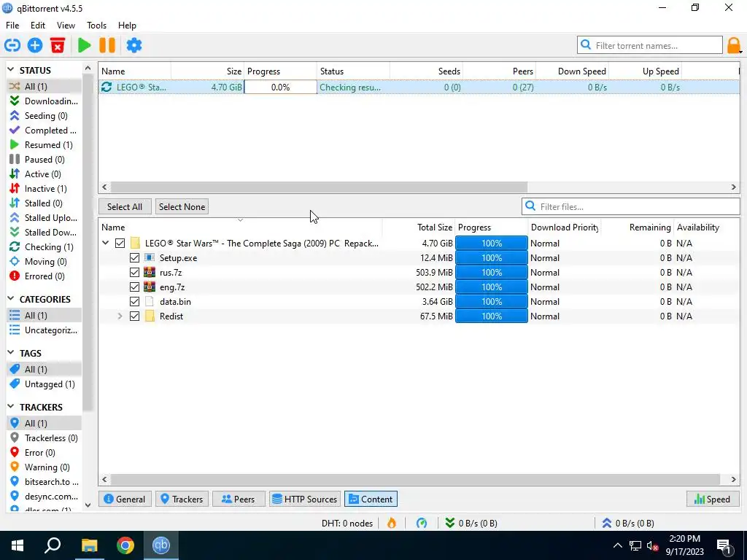Collapse the TAGS sidebar section
Image resolution: width=747 pixels, height=560 pixels.
coord(11,353)
